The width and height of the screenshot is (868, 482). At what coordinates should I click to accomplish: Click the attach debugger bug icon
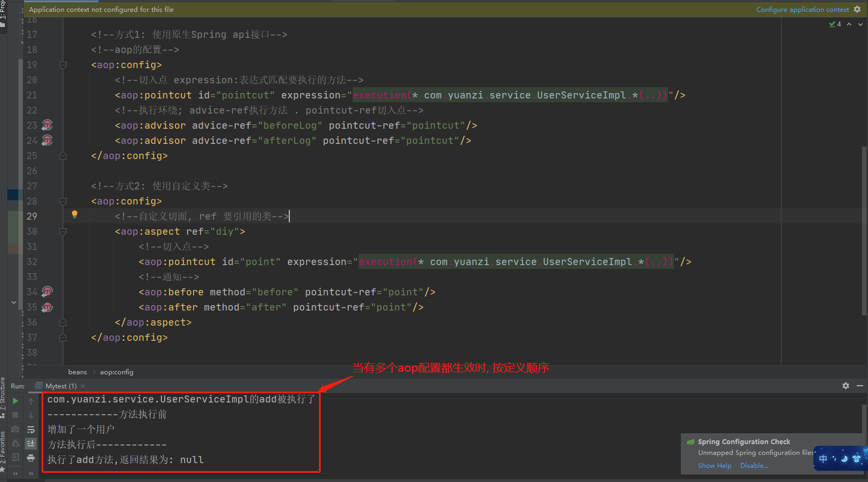coord(15,443)
